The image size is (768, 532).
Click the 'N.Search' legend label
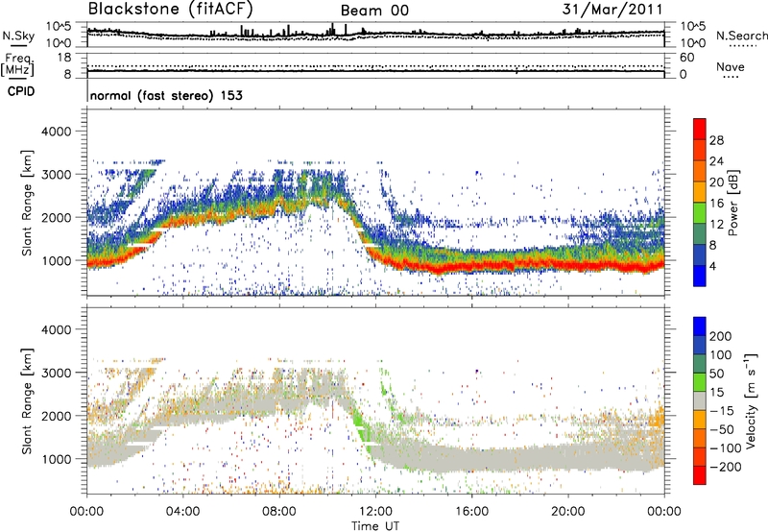(742, 36)
